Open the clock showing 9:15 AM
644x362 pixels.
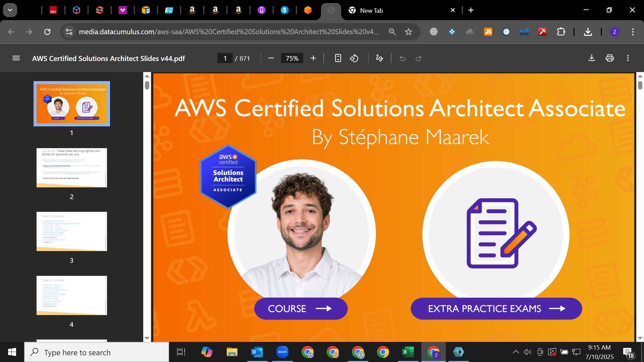pos(599,352)
